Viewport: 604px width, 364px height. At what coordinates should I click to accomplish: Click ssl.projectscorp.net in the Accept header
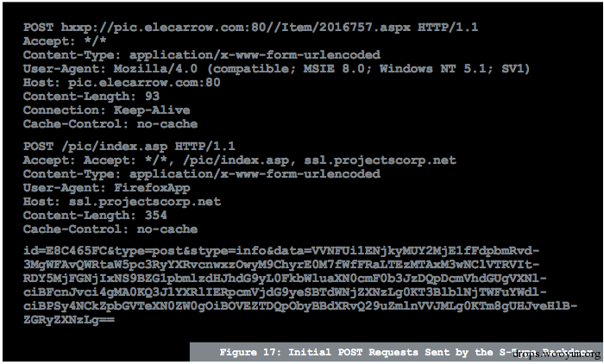pos(380,160)
